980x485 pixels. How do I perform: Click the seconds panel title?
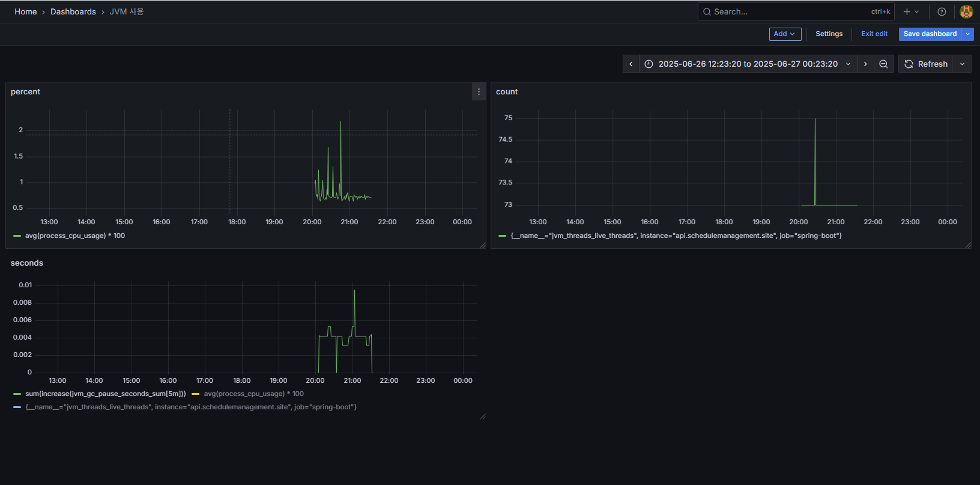pos(27,263)
